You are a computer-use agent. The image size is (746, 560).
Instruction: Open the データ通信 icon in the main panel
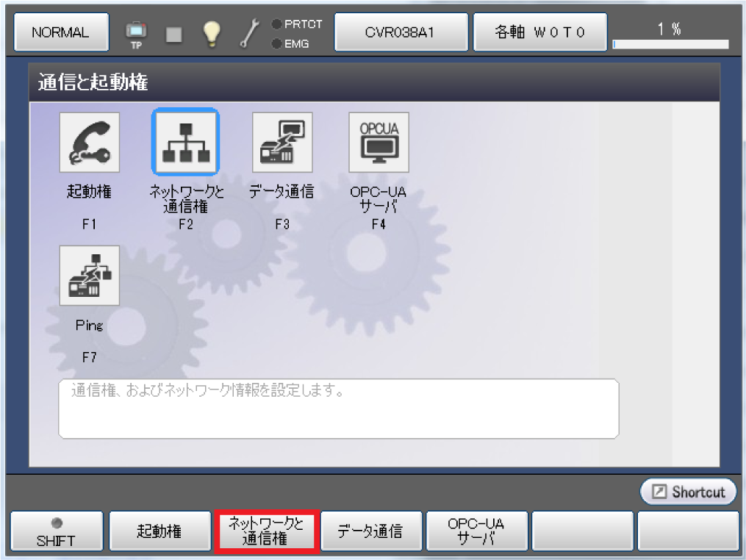(x=282, y=143)
